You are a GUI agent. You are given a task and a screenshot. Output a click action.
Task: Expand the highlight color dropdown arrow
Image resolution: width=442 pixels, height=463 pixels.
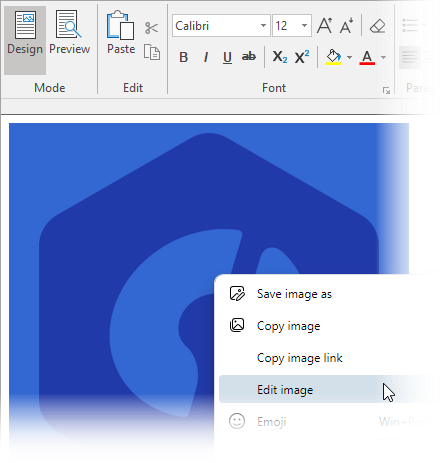[x=349, y=57]
